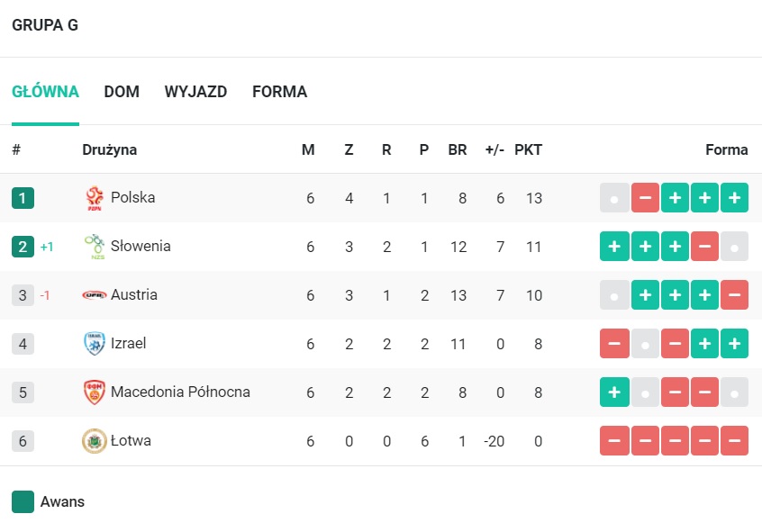Viewport: 762px width, 532px height.
Task: Click the Polska team crest icon
Action: 95,198
